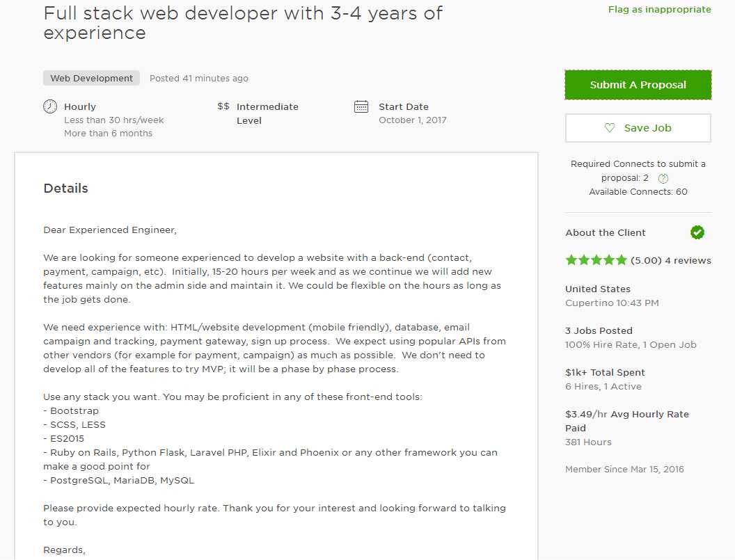Click the job title heading
Screen dimensions: 735x560
click(x=242, y=23)
